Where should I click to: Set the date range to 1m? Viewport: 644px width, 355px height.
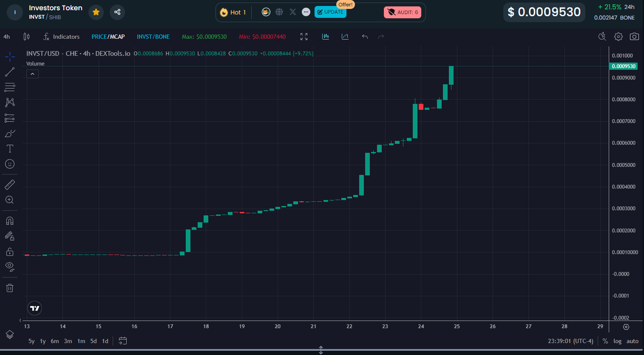tap(82, 341)
